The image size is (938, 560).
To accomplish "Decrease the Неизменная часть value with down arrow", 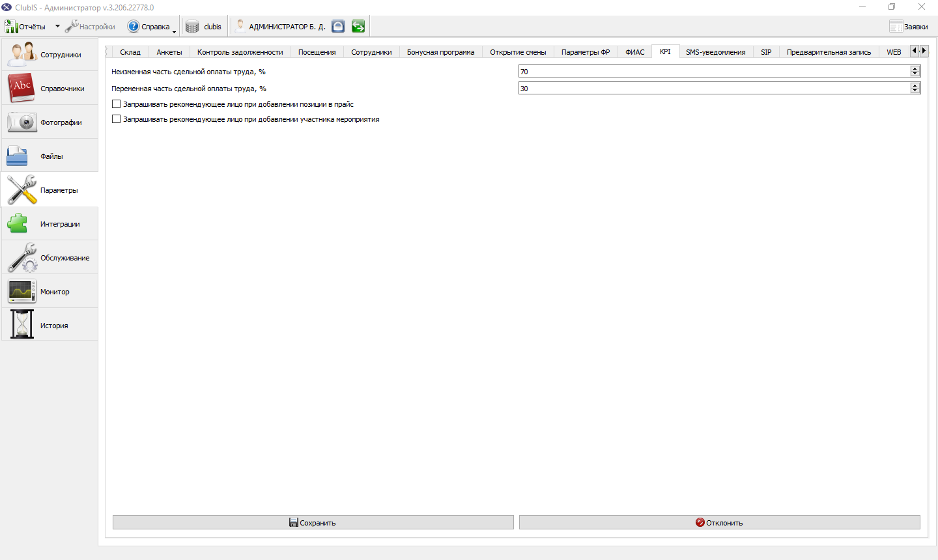I will (x=915, y=74).
